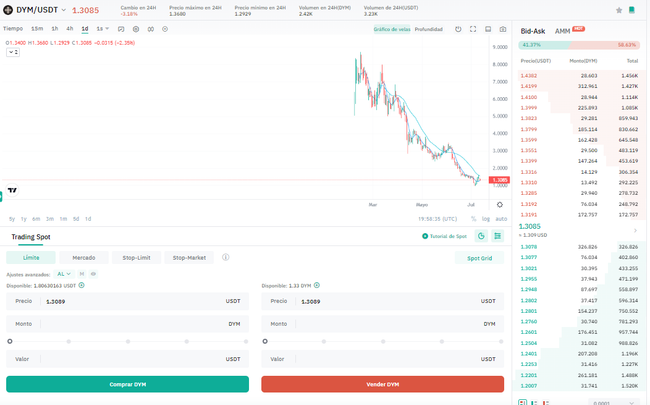Toggle percent scale on the chart
Image resolution: width=650 pixels, height=405 pixels.
click(473, 218)
